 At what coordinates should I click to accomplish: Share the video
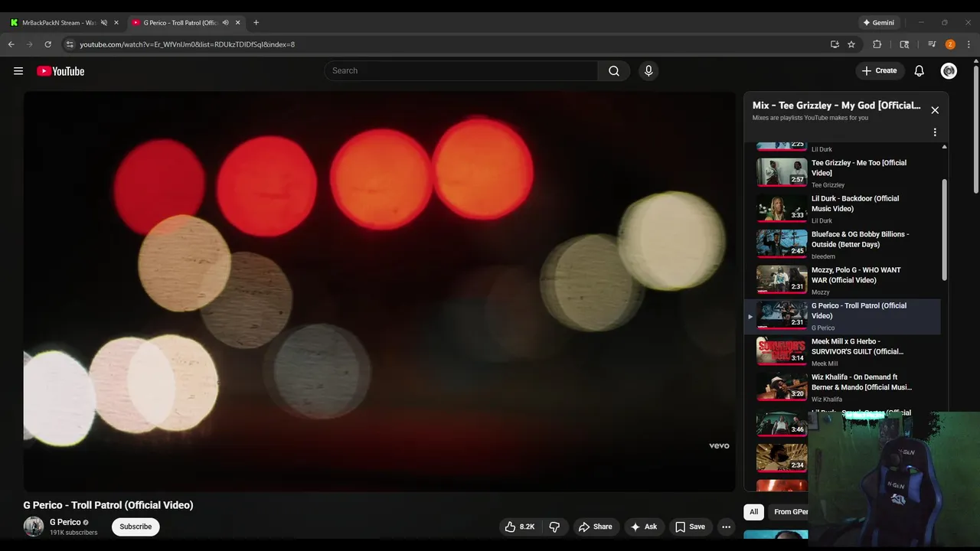[x=595, y=527]
